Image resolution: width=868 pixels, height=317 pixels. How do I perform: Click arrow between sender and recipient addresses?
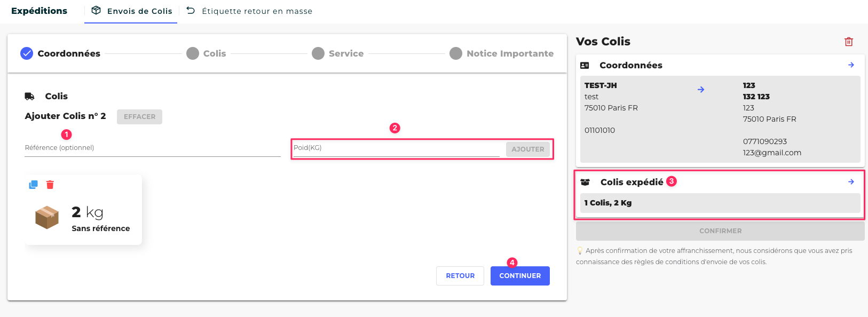pos(701,90)
